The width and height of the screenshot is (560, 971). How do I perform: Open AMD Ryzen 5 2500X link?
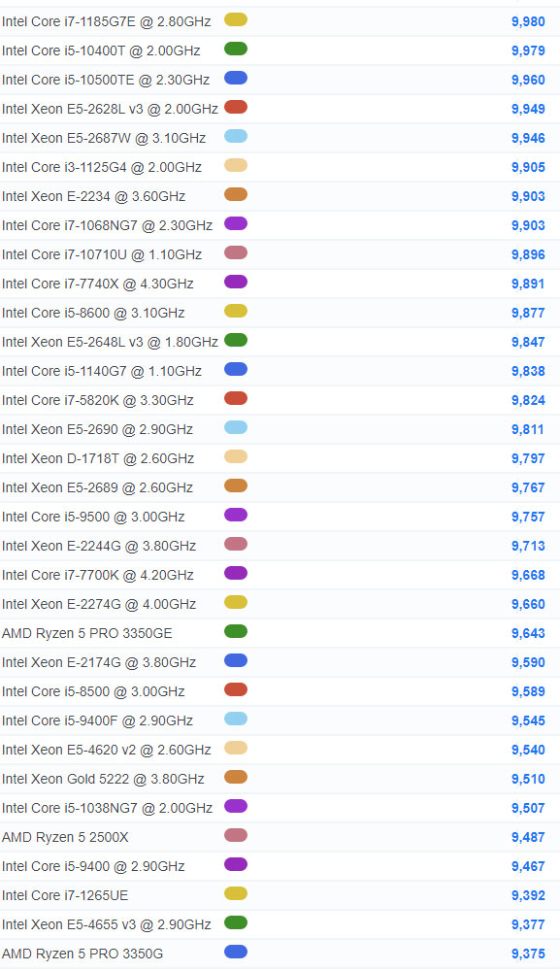point(65,837)
